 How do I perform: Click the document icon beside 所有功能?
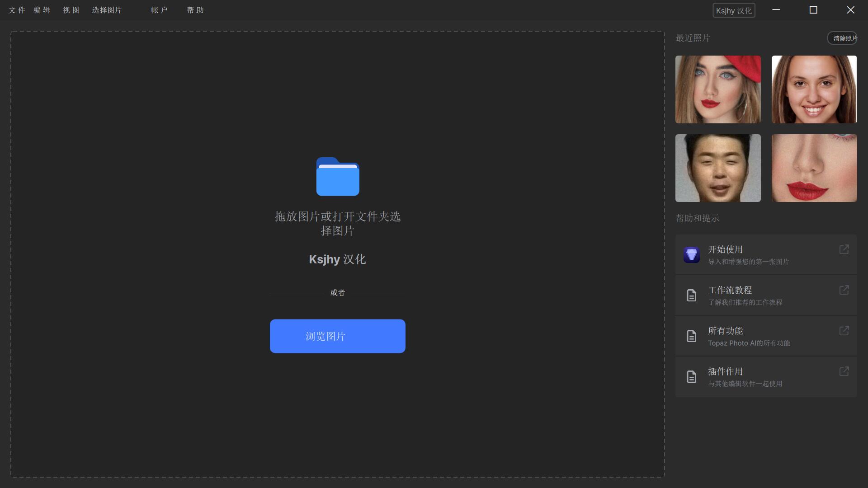(691, 336)
